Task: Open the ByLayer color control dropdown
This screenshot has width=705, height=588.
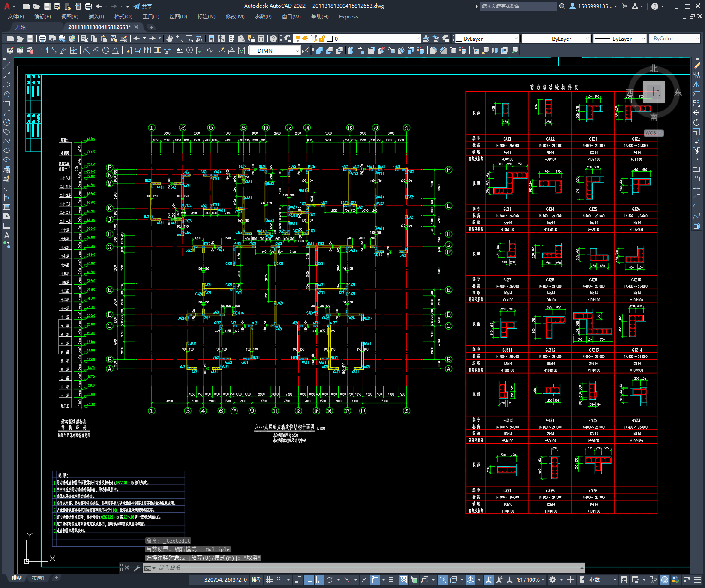Action: pyautogui.click(x=487, y=39)
